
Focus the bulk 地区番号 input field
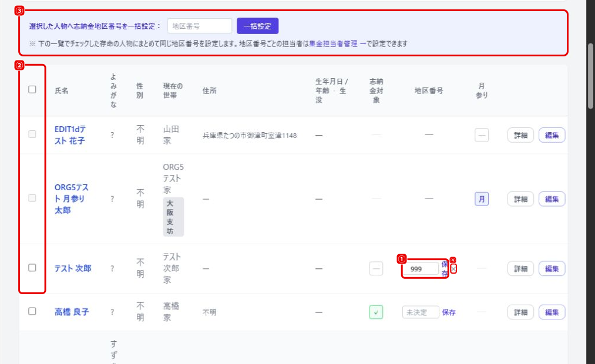[200, 26]
